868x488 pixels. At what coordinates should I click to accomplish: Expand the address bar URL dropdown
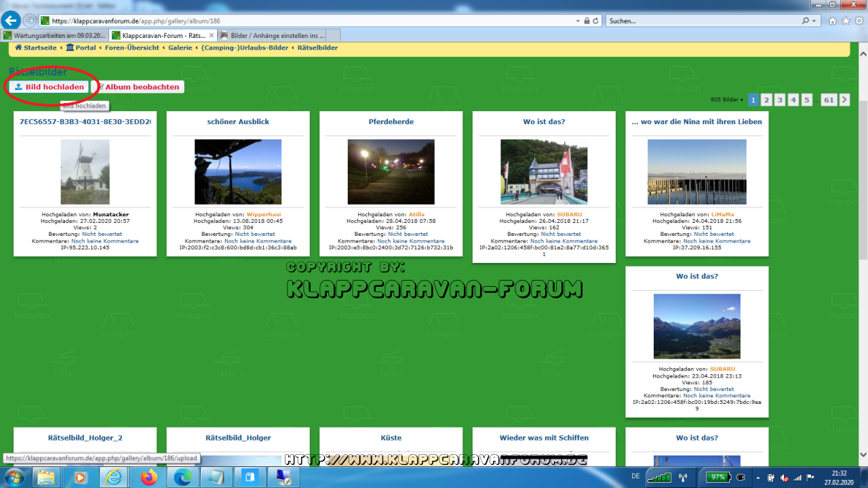click(577, 21)
